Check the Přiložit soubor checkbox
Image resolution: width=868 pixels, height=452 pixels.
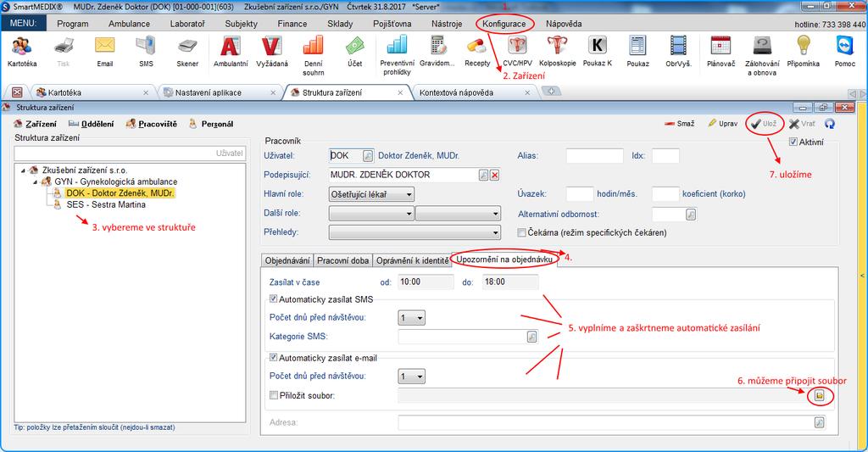(274, 395)
